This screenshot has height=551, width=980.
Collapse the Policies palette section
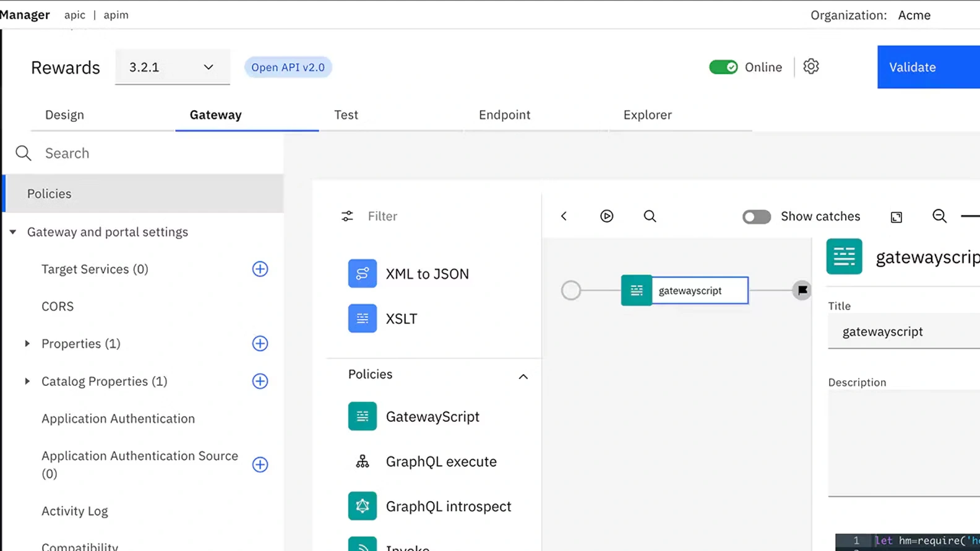click(x=523, y=376)
